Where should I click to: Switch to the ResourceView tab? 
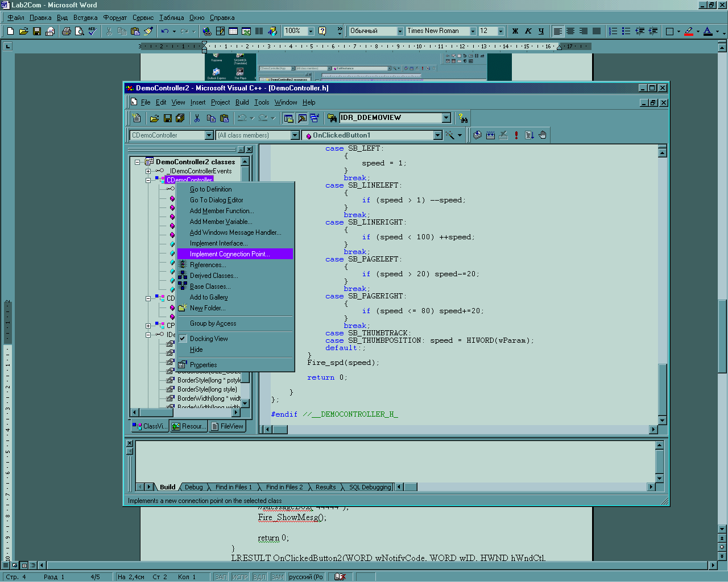189,426
